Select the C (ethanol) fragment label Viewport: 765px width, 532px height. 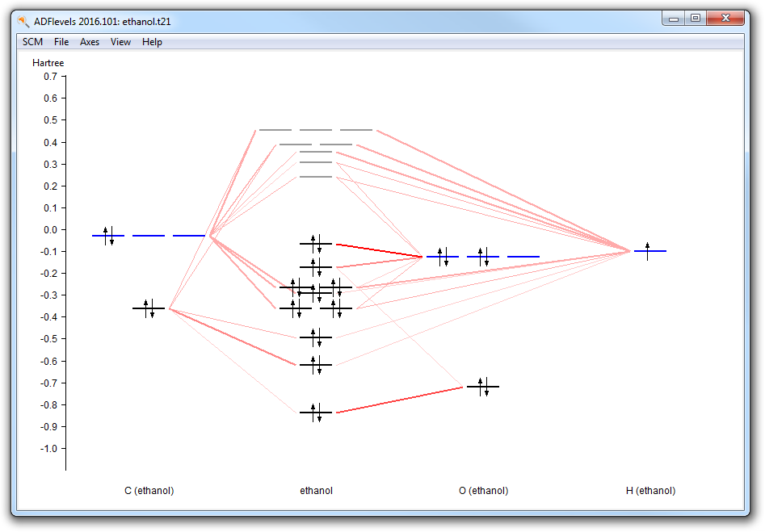149,491
